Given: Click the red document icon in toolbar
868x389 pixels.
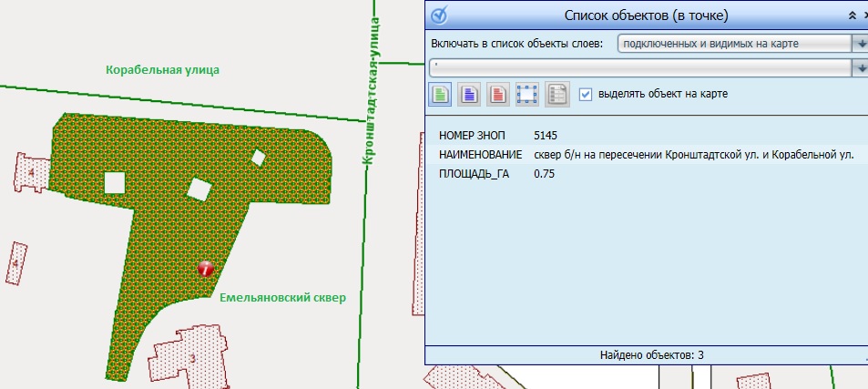Looking at the screenshot, I should tap(497, 94).
